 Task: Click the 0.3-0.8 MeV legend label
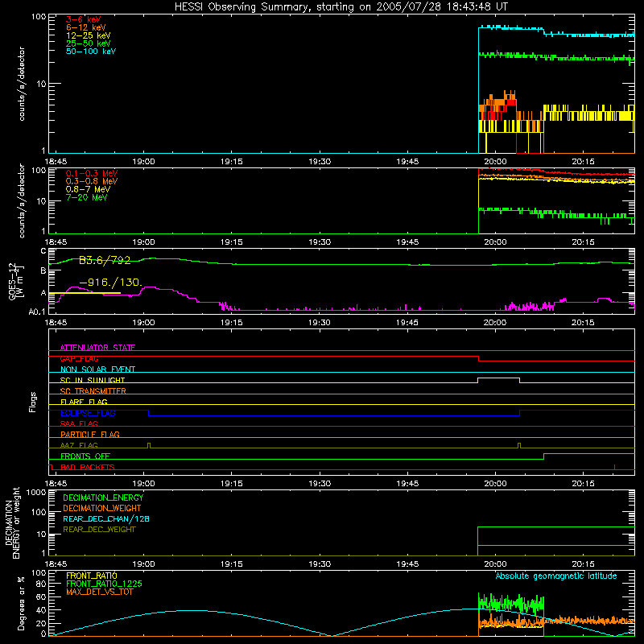pos(92,181)
